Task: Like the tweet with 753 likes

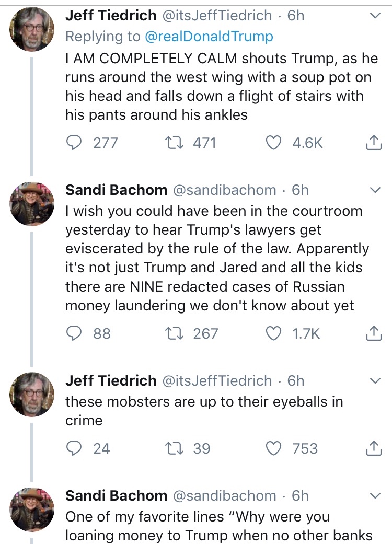Action: click(273, 448)
